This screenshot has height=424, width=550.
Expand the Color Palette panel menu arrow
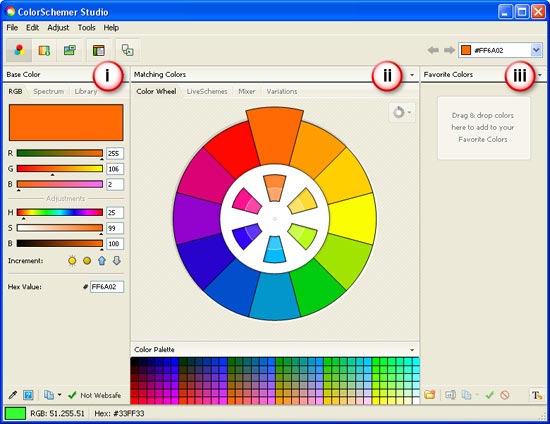click(412, 350)
